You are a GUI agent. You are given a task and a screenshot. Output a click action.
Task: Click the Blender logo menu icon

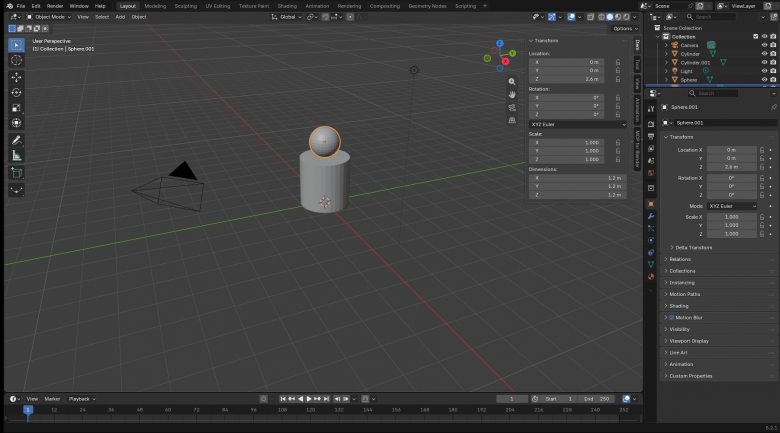tap(9, 6)
